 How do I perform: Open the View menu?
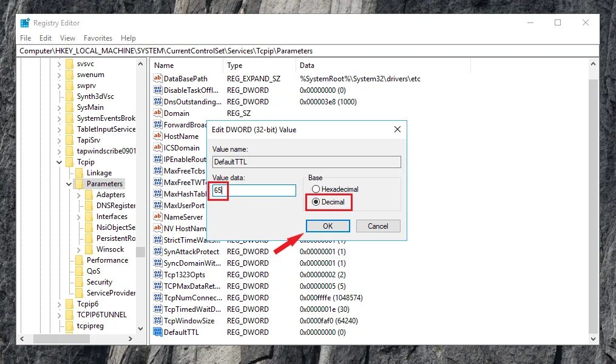67,38
